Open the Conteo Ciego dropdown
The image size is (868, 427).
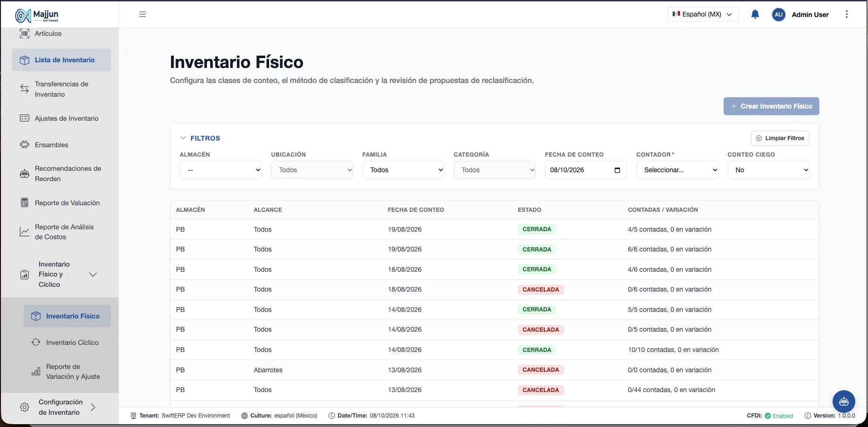(x=768, y=170)
